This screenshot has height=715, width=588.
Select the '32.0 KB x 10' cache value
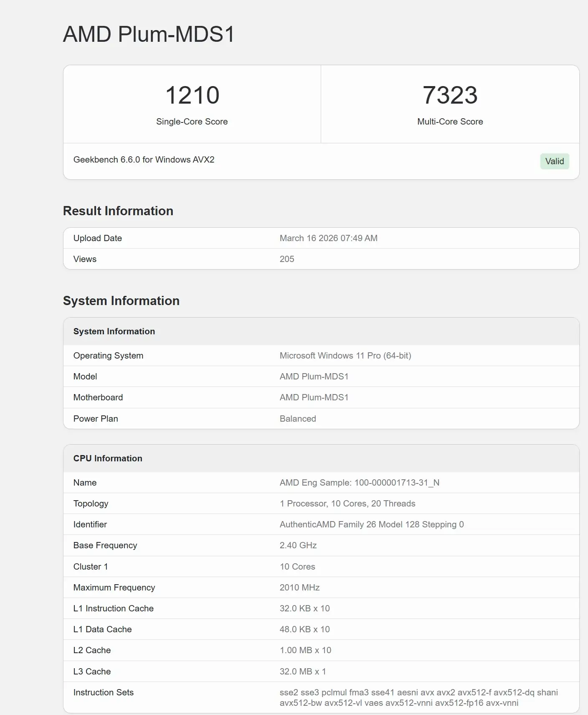pyautogui.click(x=305, y=608)
